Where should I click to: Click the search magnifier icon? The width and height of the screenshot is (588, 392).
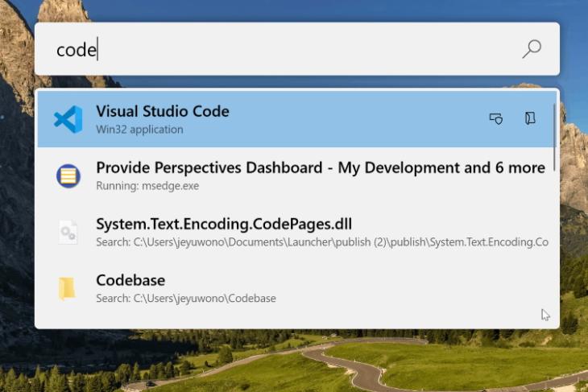532,49
